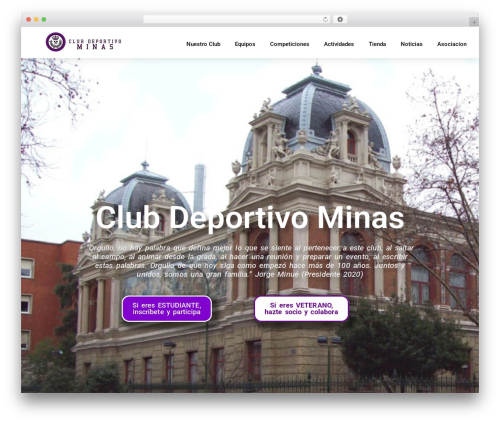500x423 pixels.
Task: Open a new browser tab with plus icon
Action: click(x=474, y=22)
